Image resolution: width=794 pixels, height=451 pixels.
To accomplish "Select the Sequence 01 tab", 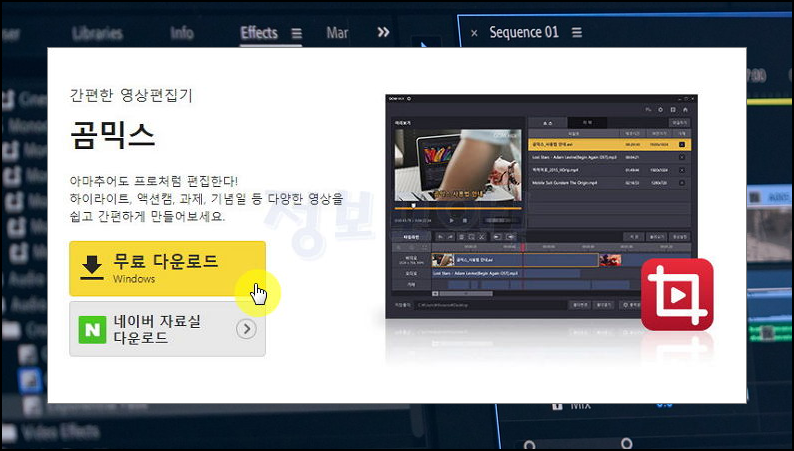I will pyautogui.click(x=524, y=32).
